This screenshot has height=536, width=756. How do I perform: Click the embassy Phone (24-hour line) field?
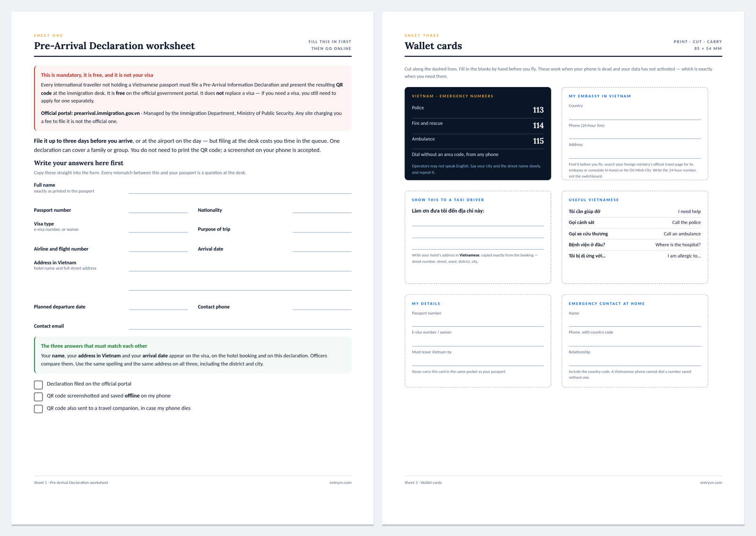click(635, 134)
